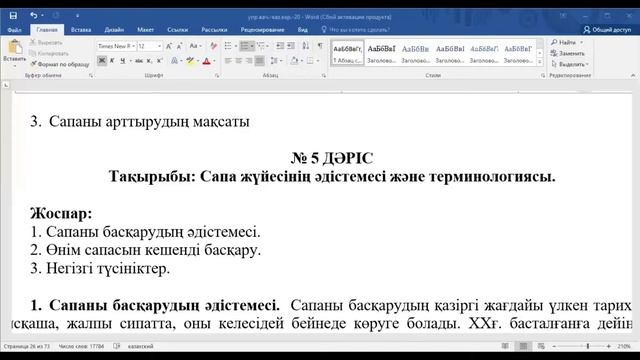Switch to the Рецензирование tab
This screenshot has width=640, height=360.
tap(262, 30)
